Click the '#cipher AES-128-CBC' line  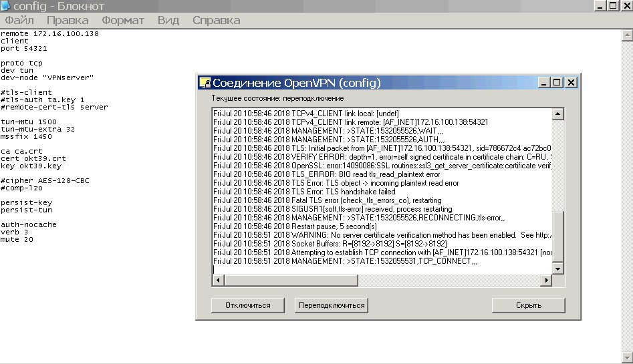pyautogui.click(x=45, y=181)
